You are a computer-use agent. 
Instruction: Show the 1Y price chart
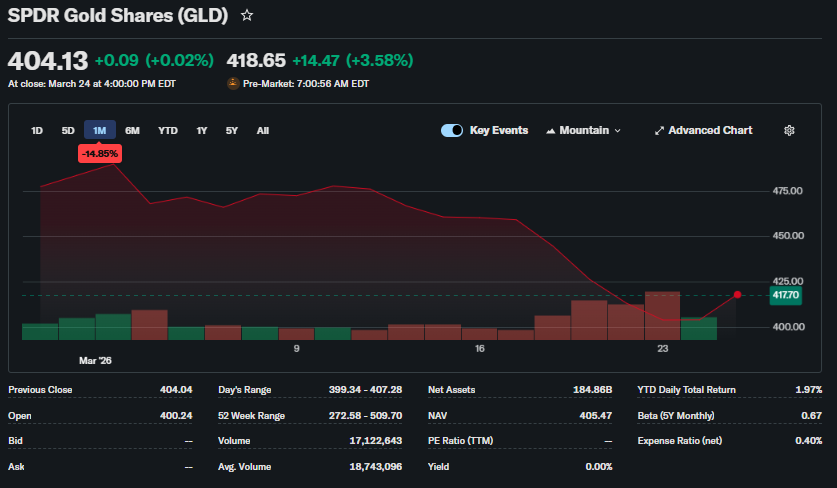tap(202, 131)
